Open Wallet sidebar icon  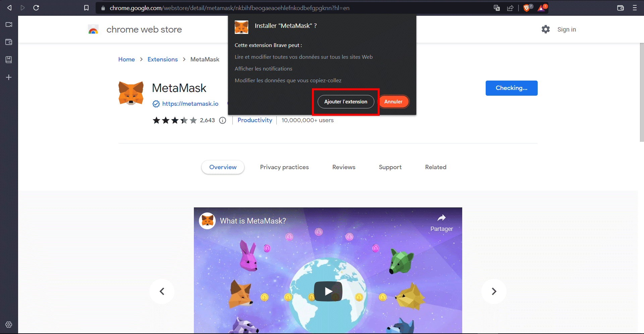(9, 42)
